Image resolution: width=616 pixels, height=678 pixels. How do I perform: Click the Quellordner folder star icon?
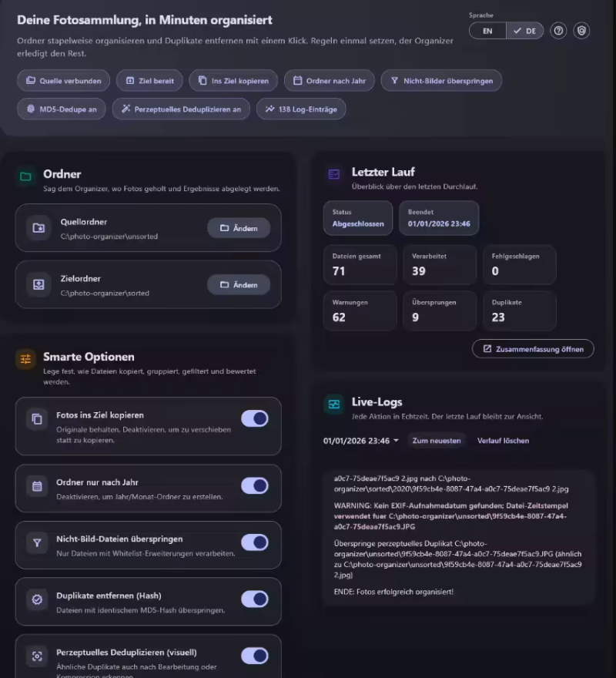(x=38, y=228)
